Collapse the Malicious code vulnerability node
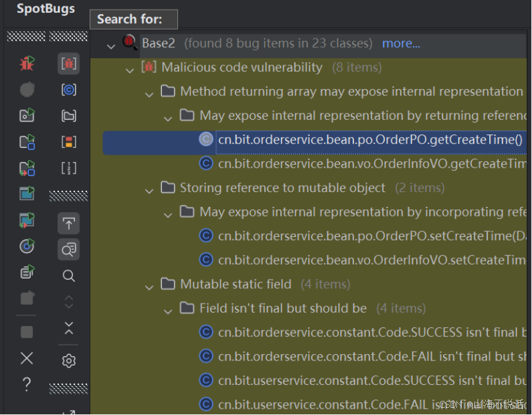Viewport: 532px width, 415px height. pyautogui.click(x=130, y=67)
